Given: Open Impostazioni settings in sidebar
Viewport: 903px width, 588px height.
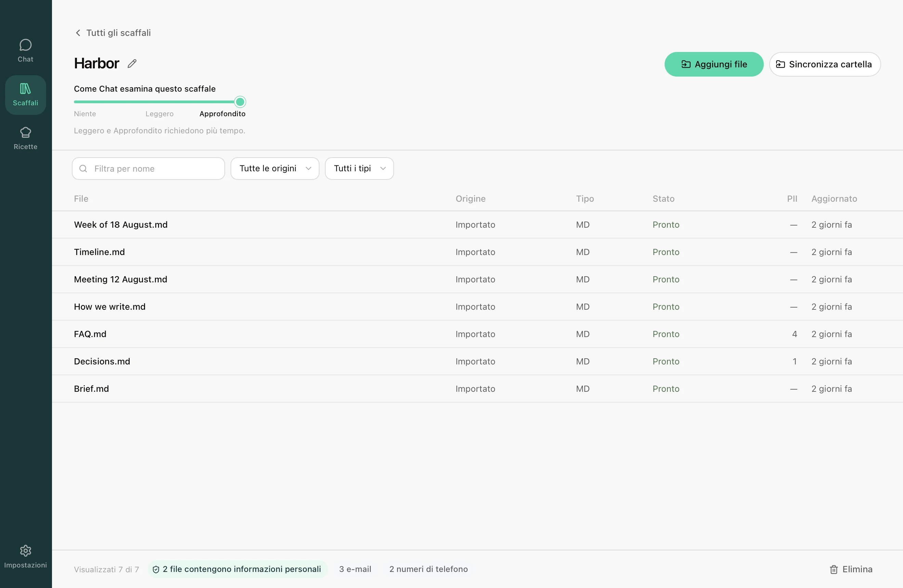Looking at the screenshot, I should (25, 557).
